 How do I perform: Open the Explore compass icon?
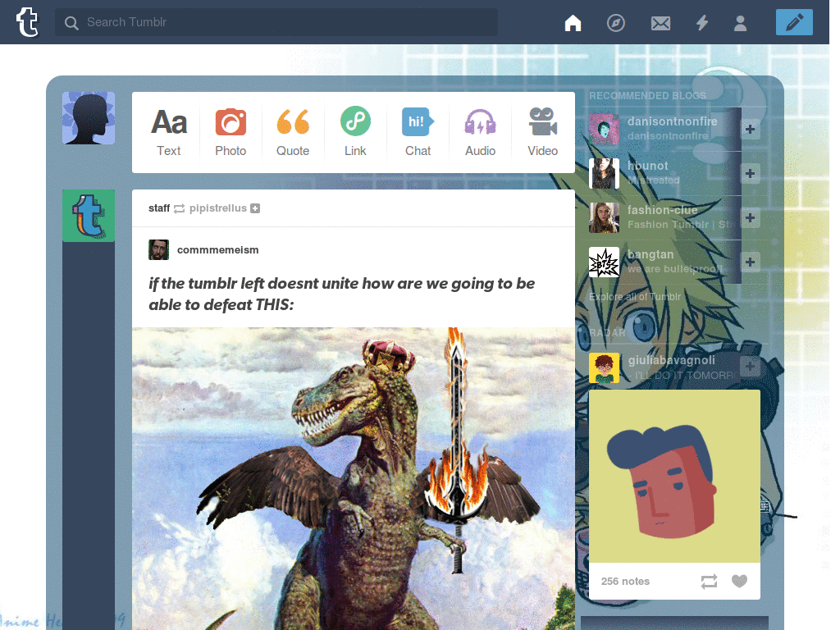tap(615, 23)
